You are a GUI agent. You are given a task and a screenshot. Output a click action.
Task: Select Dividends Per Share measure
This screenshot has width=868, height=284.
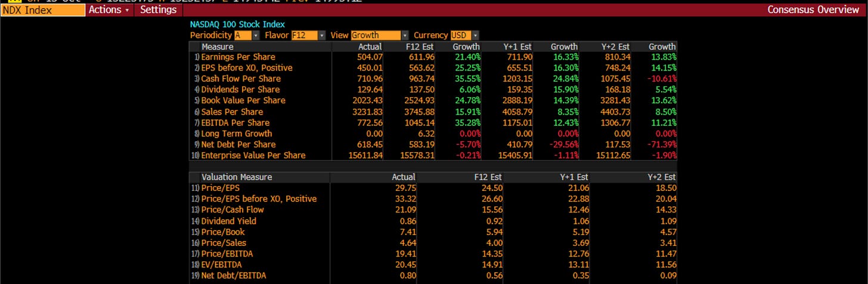coord(240,89)
